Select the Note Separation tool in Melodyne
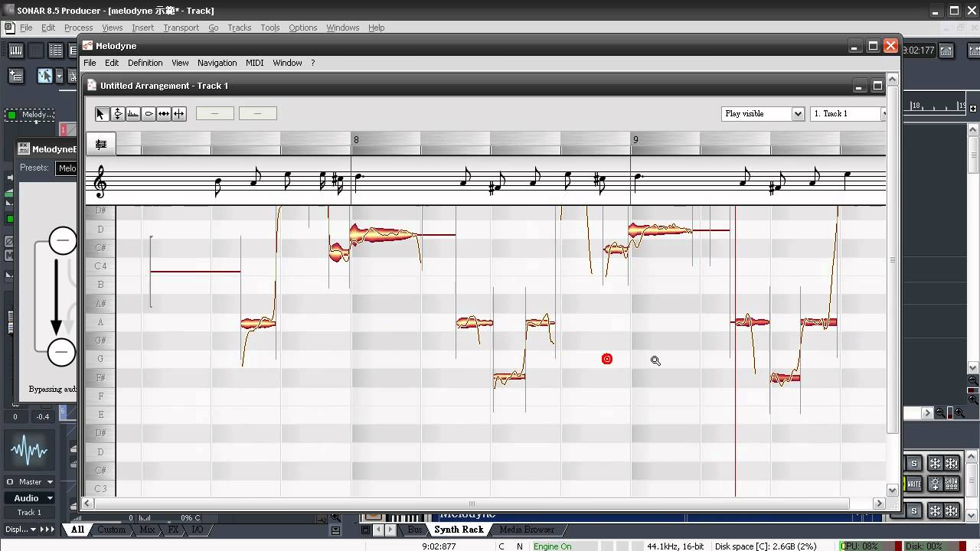The width and height of the screenshot is (980, 551). (x=179, y=113)
